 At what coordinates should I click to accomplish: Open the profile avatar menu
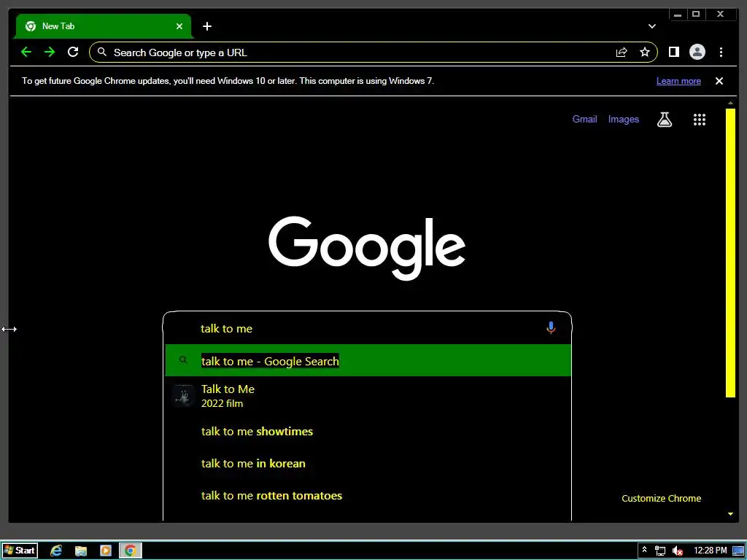pos(697,52)
